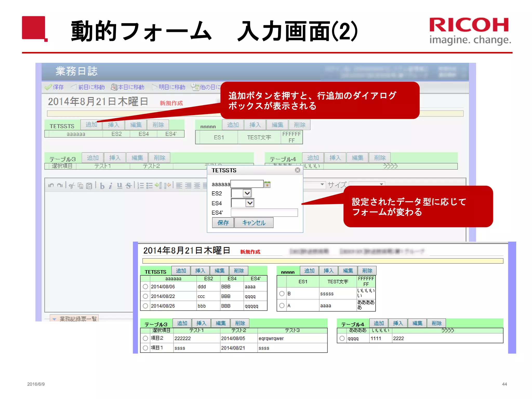The image size is (532, 399).
Task: Toggle strikethrough with the S icon
Action: click(x=128, y=185)
